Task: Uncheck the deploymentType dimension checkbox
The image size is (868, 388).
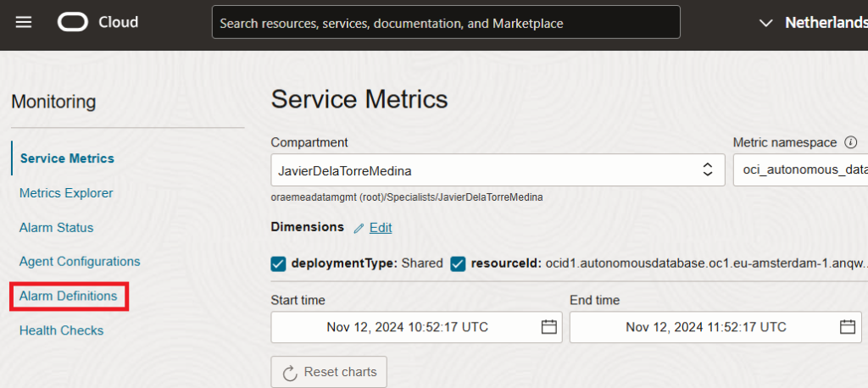Action: tap(278, 263)
